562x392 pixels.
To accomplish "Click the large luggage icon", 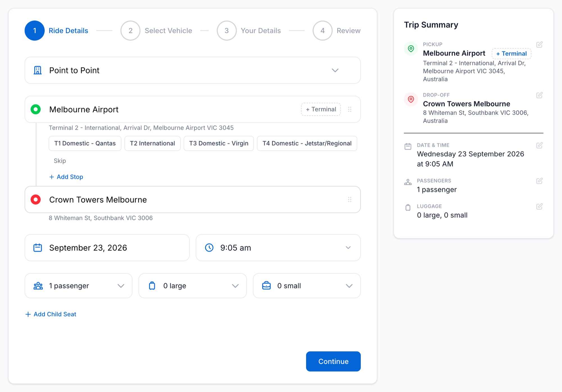I will (152, 286).
